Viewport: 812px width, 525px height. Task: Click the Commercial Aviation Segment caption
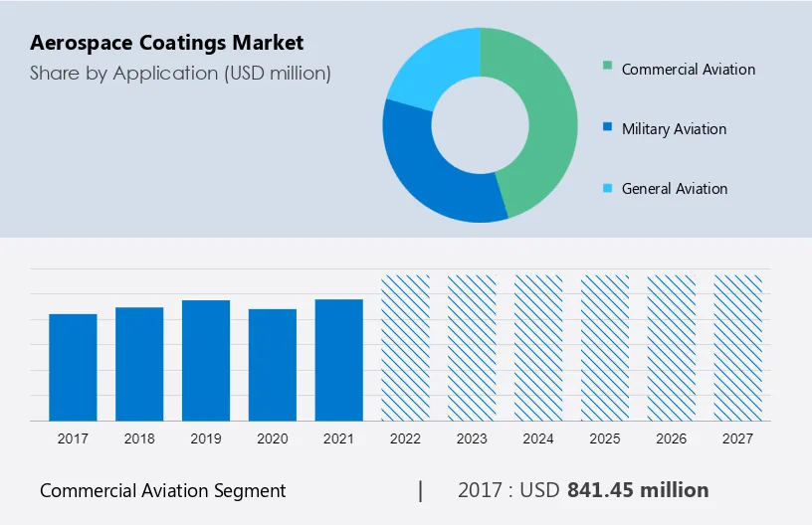click(x=162, y=491)
